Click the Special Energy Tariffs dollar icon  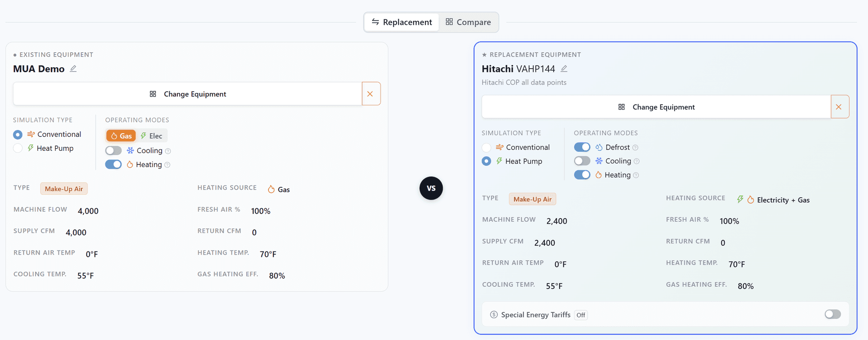494,315
